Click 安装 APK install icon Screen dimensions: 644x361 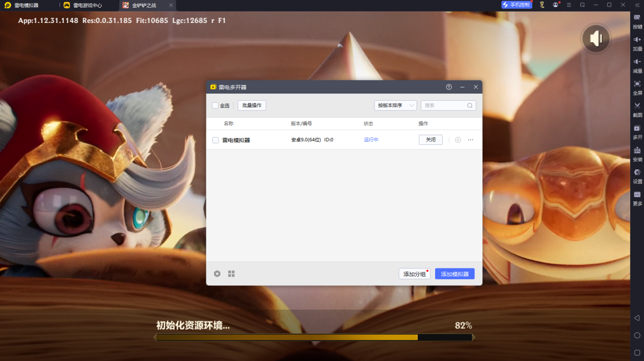click(x=637, y=153)
